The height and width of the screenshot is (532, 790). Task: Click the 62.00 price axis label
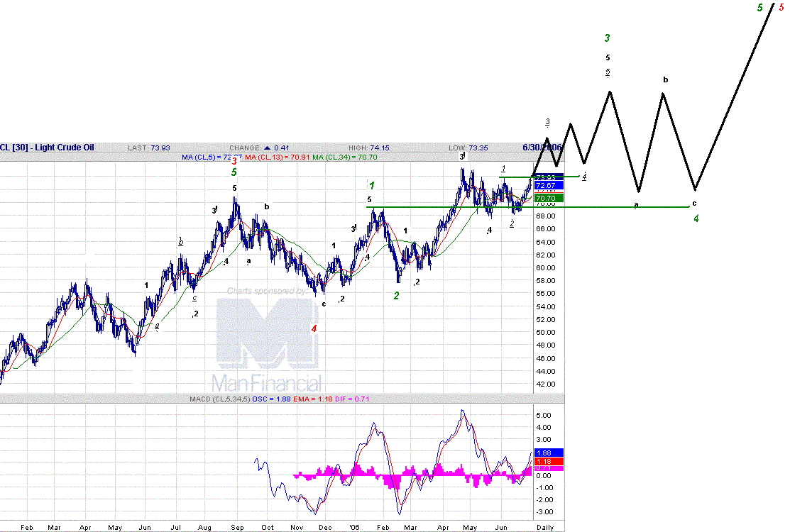coord(545,255)
